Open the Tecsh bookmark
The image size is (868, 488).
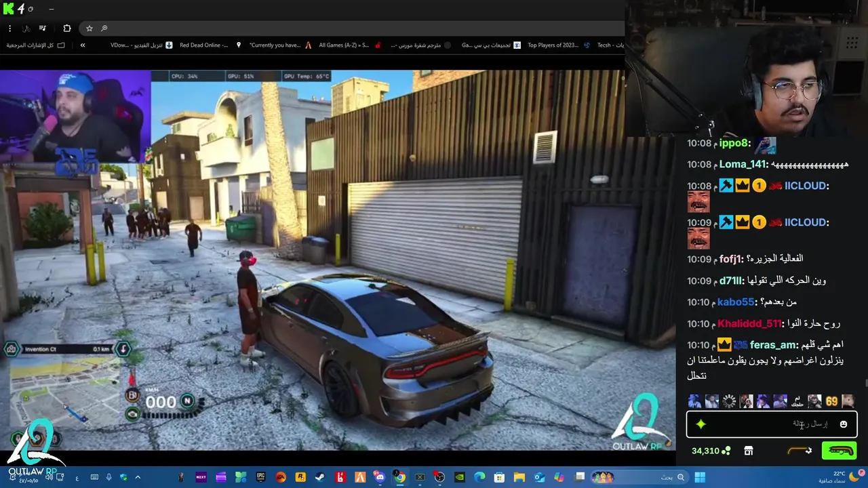pyautogui.click(x=610, y=45)
